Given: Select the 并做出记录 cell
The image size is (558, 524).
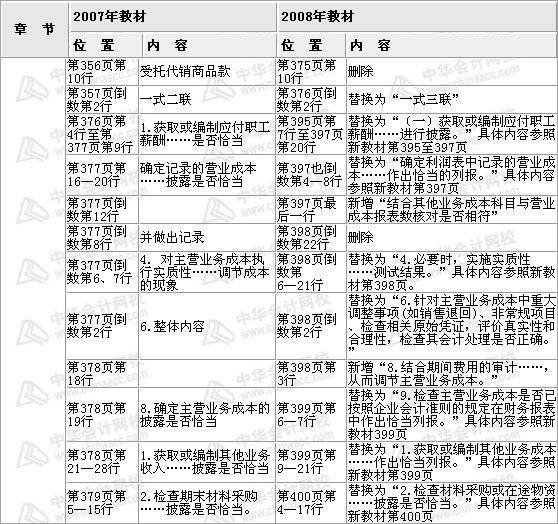Looking at the screenshot, I should (207, 237).
